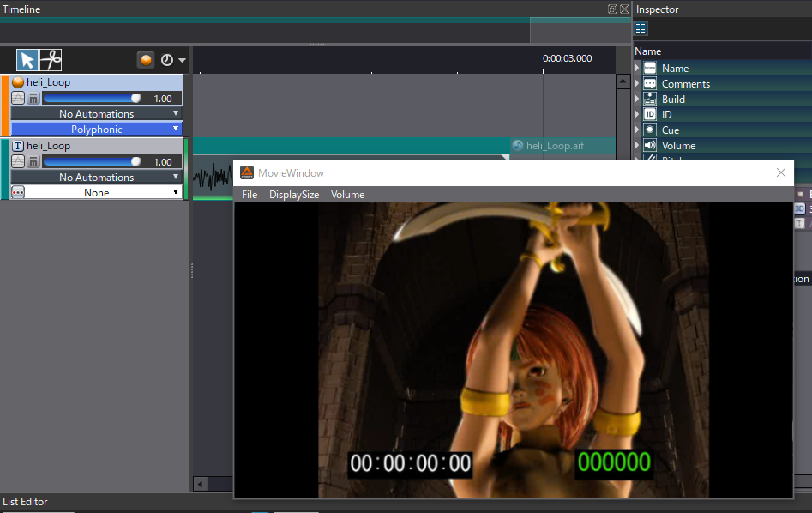Open the List Editor panel tab
812x513 pixels.
click(25, 502)
